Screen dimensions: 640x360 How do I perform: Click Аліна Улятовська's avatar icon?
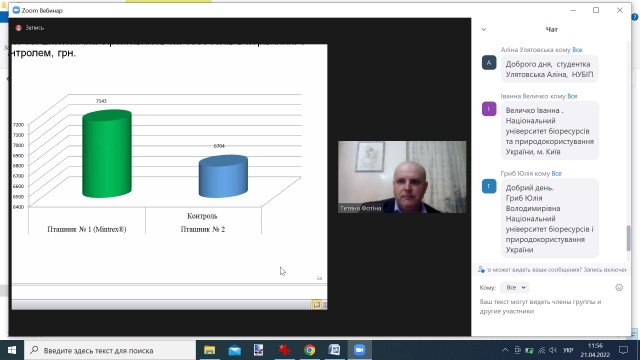[x=489, y=63]
